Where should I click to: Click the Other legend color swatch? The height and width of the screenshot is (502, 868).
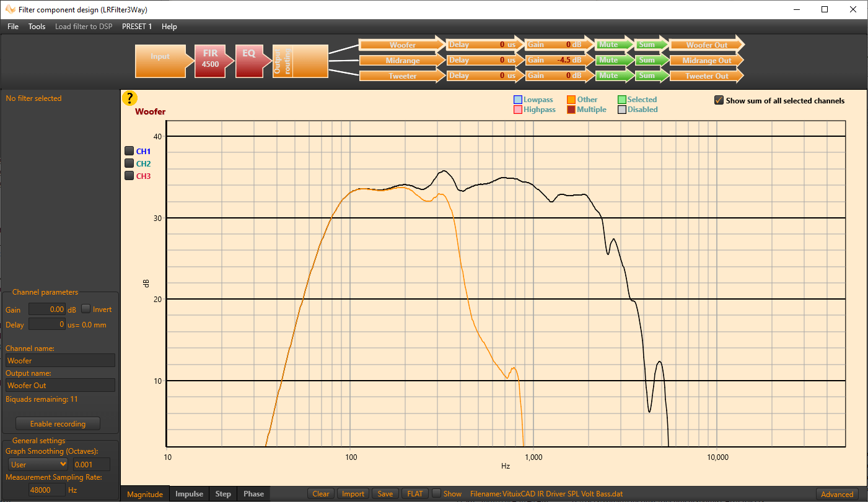pos(571,100)
